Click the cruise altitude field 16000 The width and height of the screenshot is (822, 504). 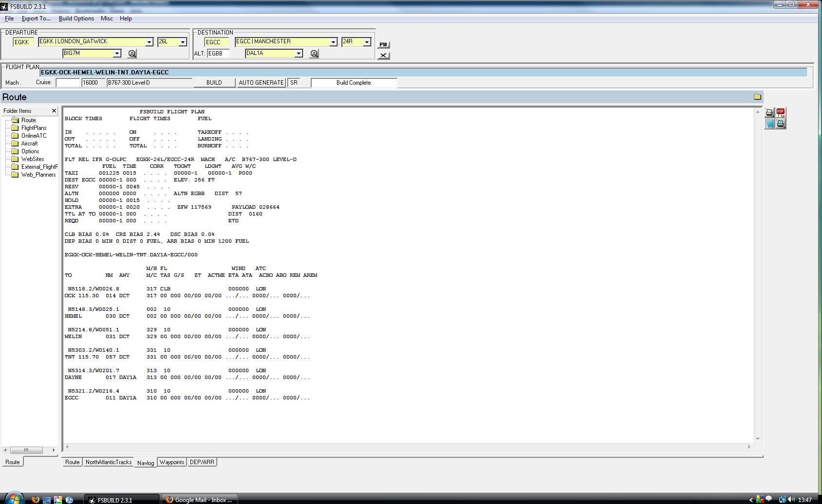tap(93, 83)
